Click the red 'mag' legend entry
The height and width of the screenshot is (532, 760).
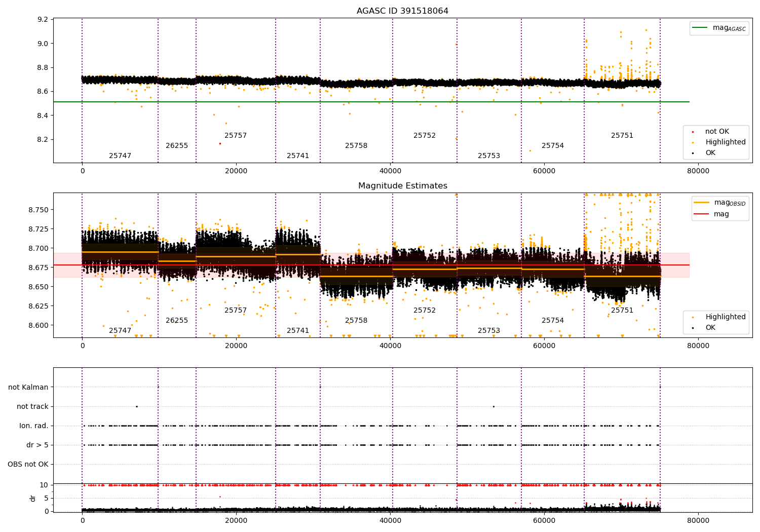(711, 214)
